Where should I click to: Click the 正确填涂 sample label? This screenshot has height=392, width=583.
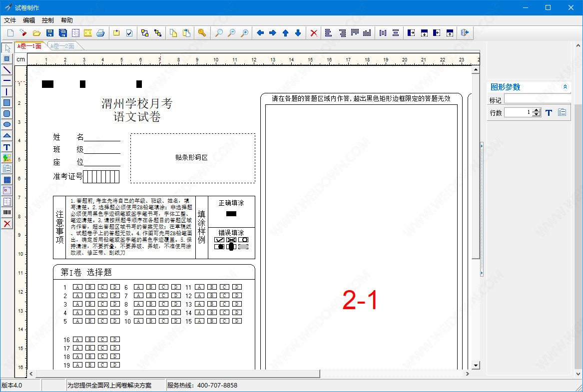tap(231, 203)
